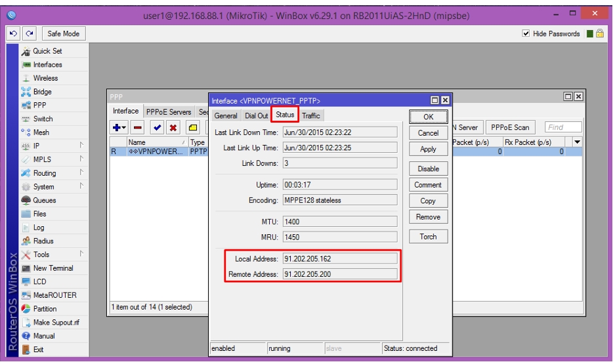The width and height of the screenshot is (615, 364).
Task: Click the blue checkmark enable icon
Action: click(x=157, y=127)
